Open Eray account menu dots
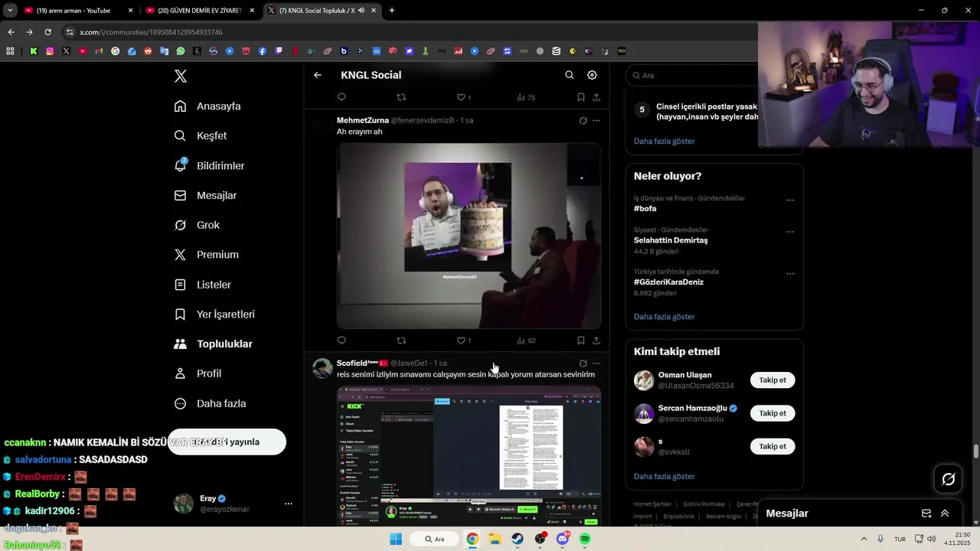980x551 pixels. click(289, 504)
